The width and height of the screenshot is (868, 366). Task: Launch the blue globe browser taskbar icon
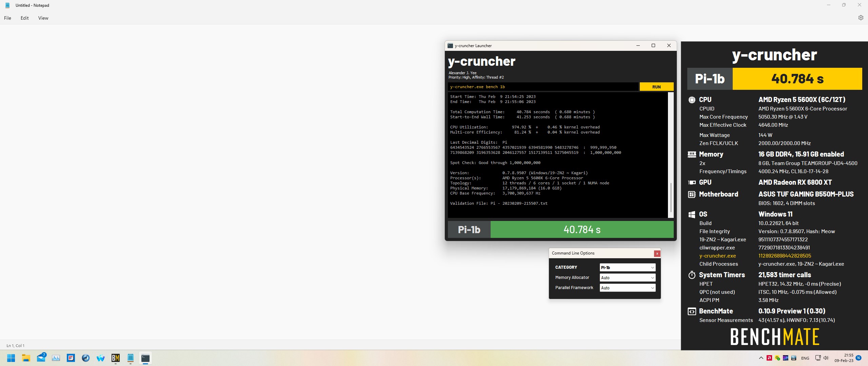[x=86, y=358]
